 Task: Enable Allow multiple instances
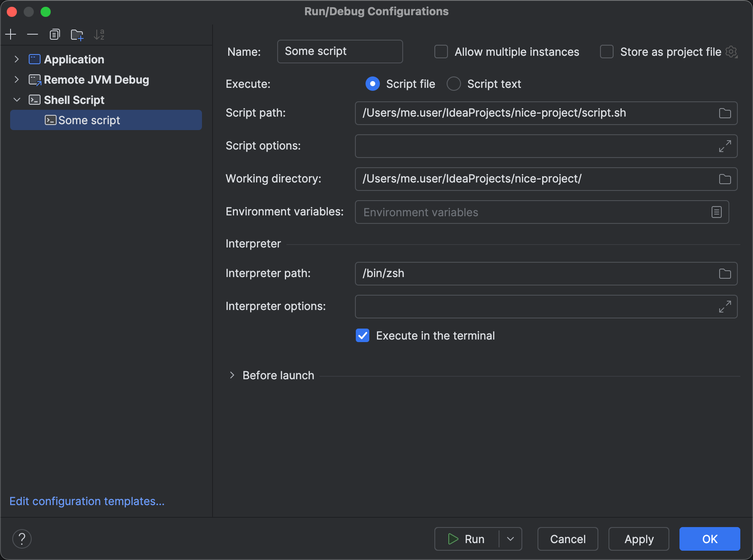click(441, 52)
